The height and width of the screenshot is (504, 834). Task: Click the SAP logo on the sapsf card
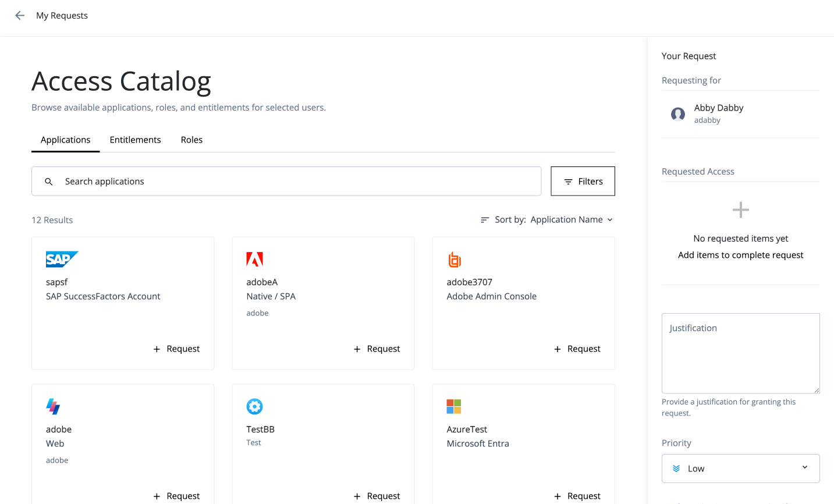click(x=62, y=259)
